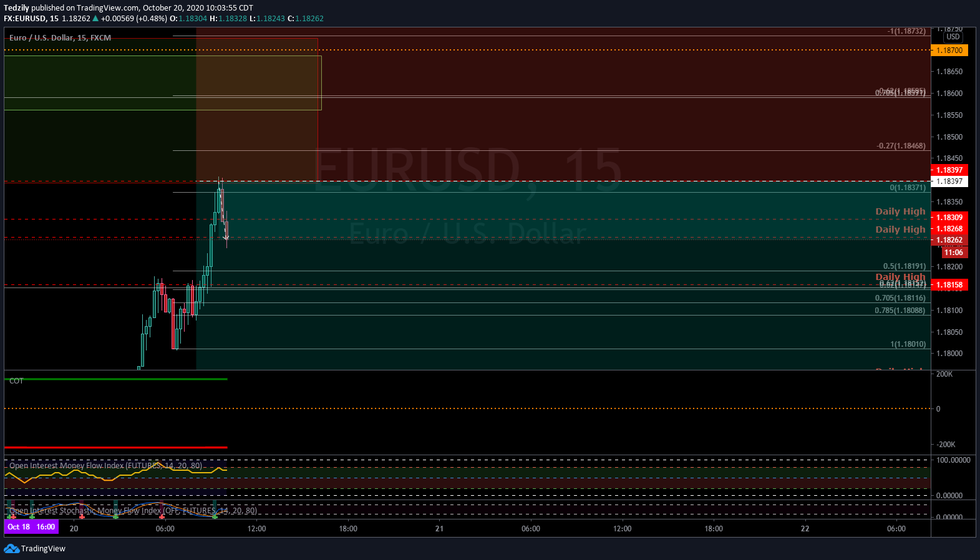Select the FX:EURUSD, 15 symbol header
The image size is (980, 560).
coord(31,19)
